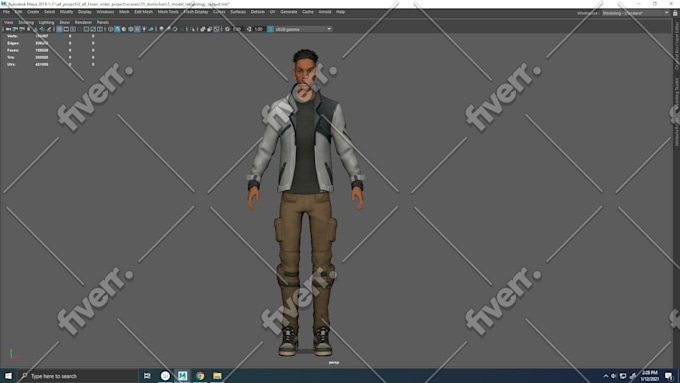The image size is (680, 383).
Task: Click the Verts count row in the heads-up display
Action: [x=50, y=36]
